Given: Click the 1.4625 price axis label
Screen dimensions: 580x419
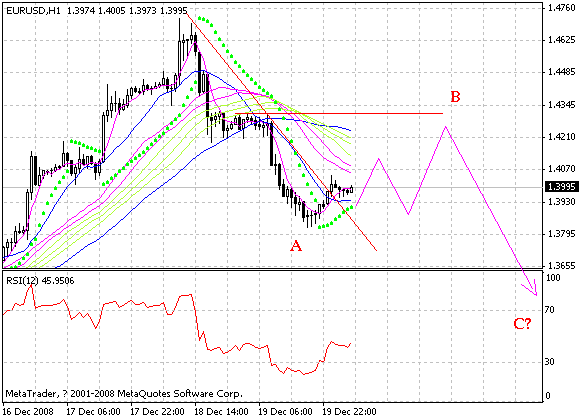Looking at the screenshot, I should pyautogui.click(x=562, y=40).
